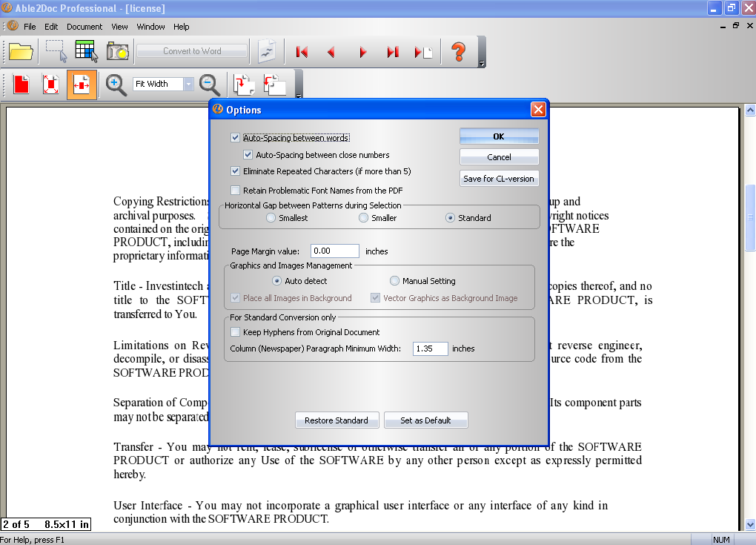
Task: Select the Fit Page view icon
Action: tap(51, 85)
